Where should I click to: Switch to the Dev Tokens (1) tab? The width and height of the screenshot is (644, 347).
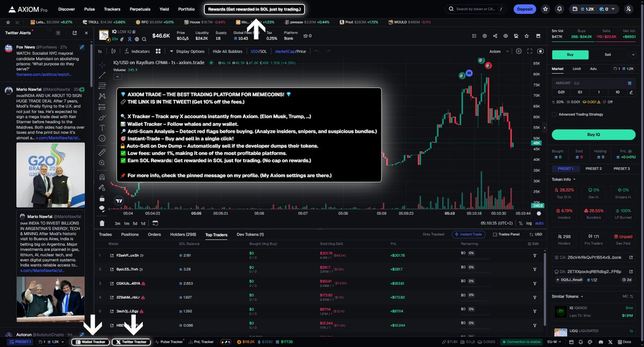click(250, 234)
